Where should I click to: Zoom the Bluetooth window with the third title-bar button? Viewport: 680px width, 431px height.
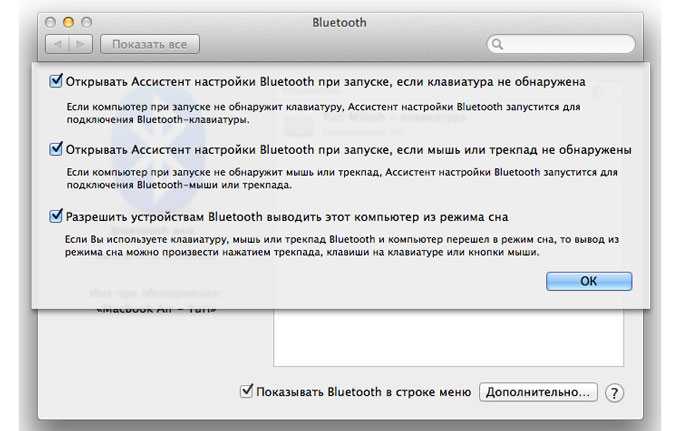(86, 22)
